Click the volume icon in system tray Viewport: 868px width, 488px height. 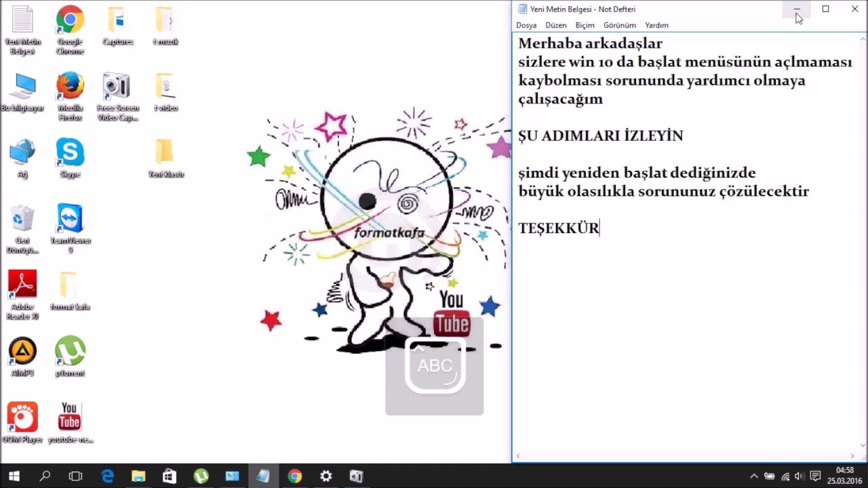(800, 476)
